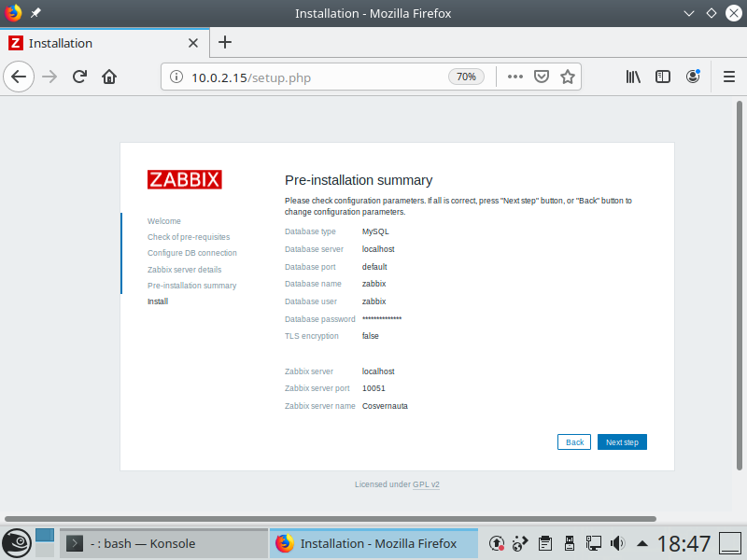Open the software updates tray icon
The image size is (747, 560).
click(x=497, y=543)
